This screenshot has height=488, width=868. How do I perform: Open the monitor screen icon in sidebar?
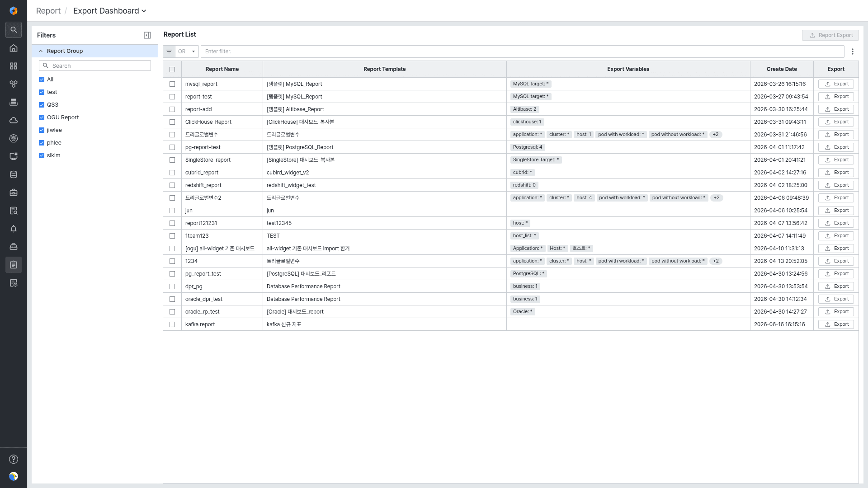pyautogui.click(x=14, y=156)
